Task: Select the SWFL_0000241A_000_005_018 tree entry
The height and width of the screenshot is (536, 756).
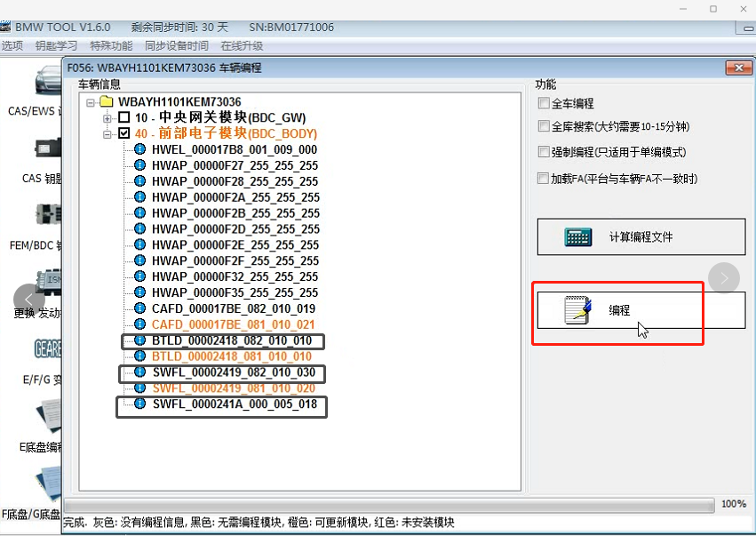Action: click(x=234, y=404)
